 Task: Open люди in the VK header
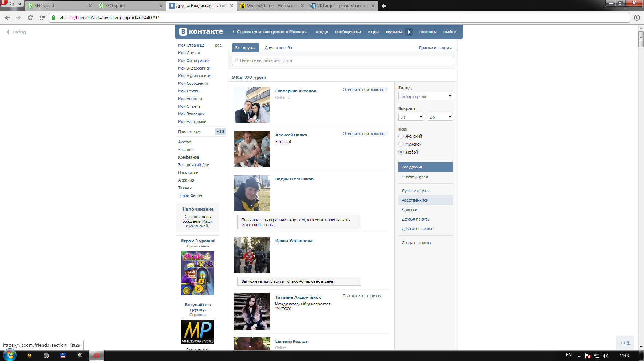(x=322, y=32)
